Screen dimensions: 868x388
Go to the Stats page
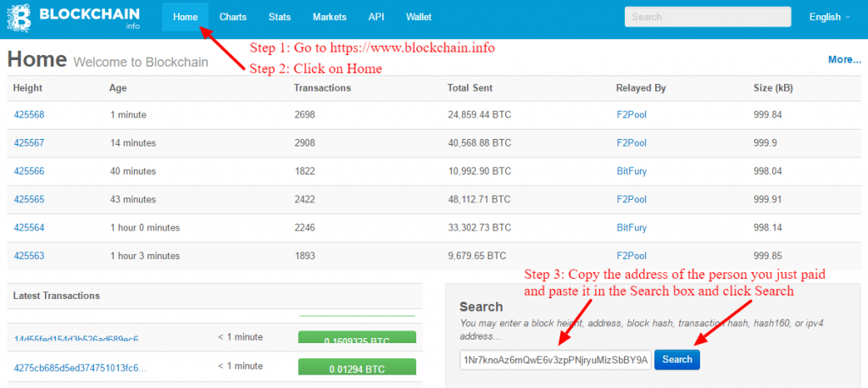click(280, 17)
